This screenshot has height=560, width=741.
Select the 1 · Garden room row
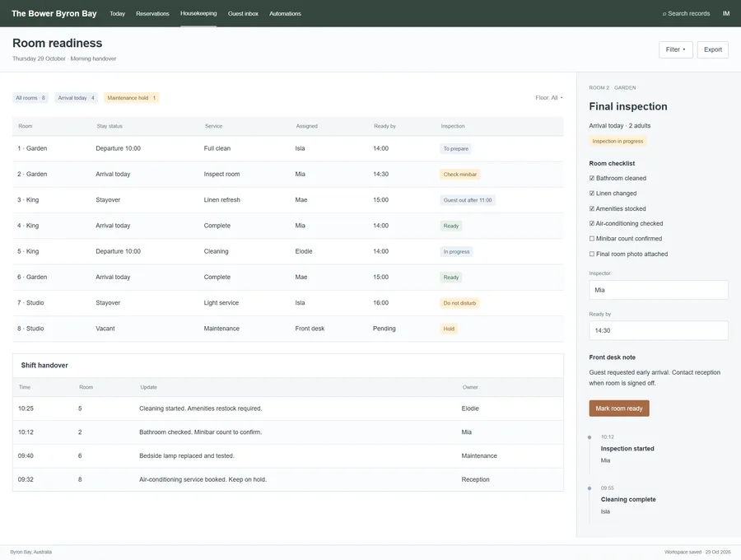coord(288,148)
